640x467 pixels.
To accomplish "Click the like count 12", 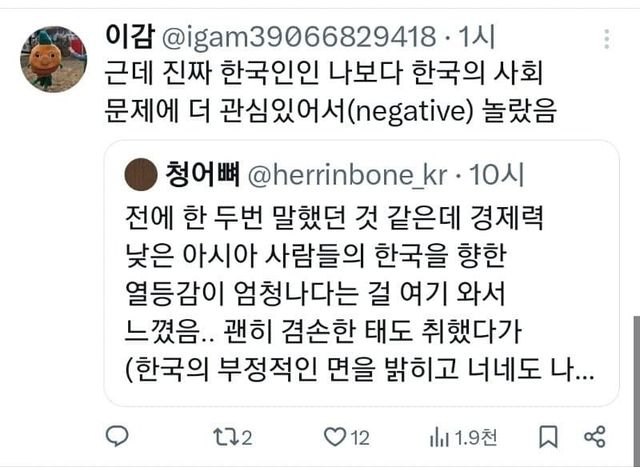I will click(x=360, y=438).
